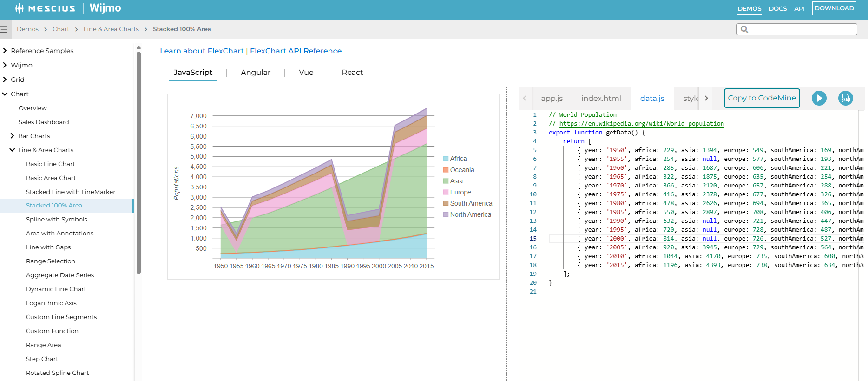Expand the Bar Charts node
The height and width of the screenshot is (381, 868).
coord(12,136)
